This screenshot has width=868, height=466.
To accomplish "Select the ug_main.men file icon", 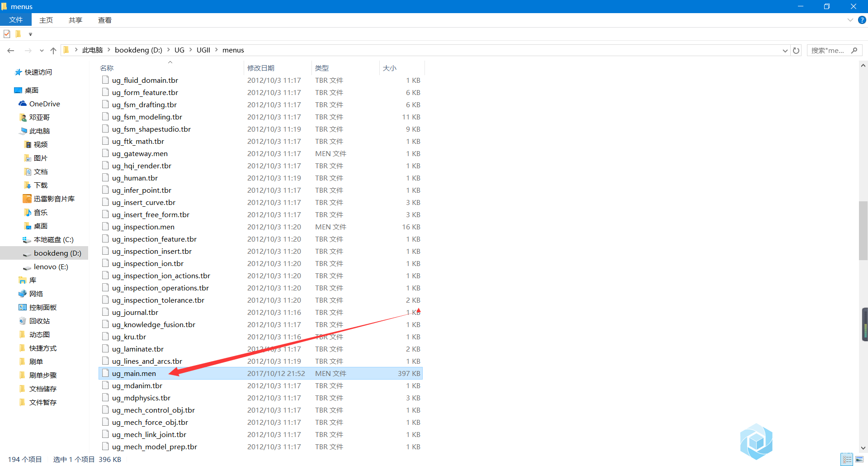I will (x=105, y=373).
